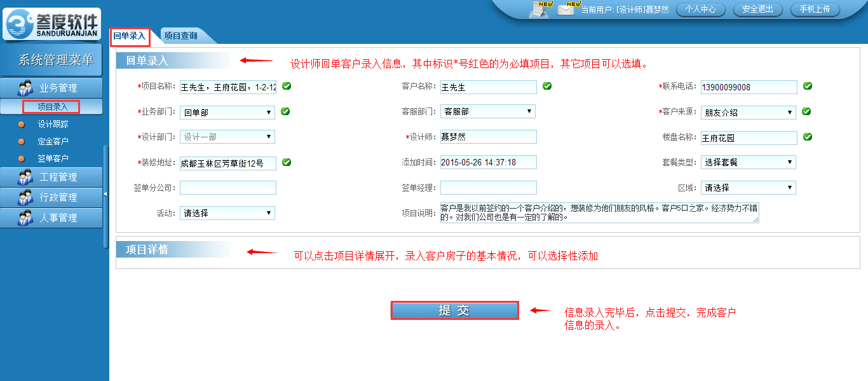
Task: Click the 行政管理 people icon
Action: pyautogui.click(x=25, y=197)
